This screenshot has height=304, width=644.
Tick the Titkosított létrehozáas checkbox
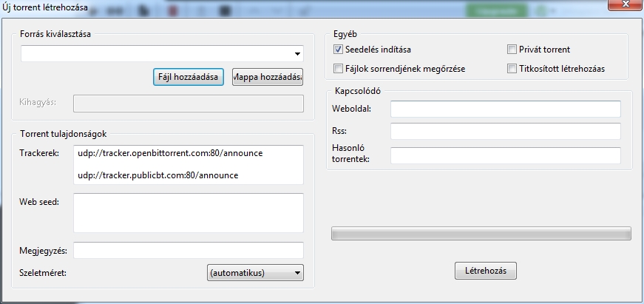point(512,69)
